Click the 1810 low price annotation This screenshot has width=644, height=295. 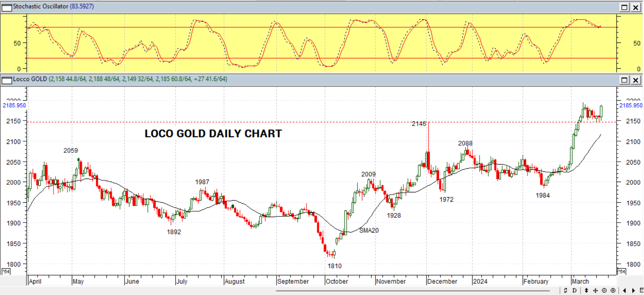(x=335, y=266)
